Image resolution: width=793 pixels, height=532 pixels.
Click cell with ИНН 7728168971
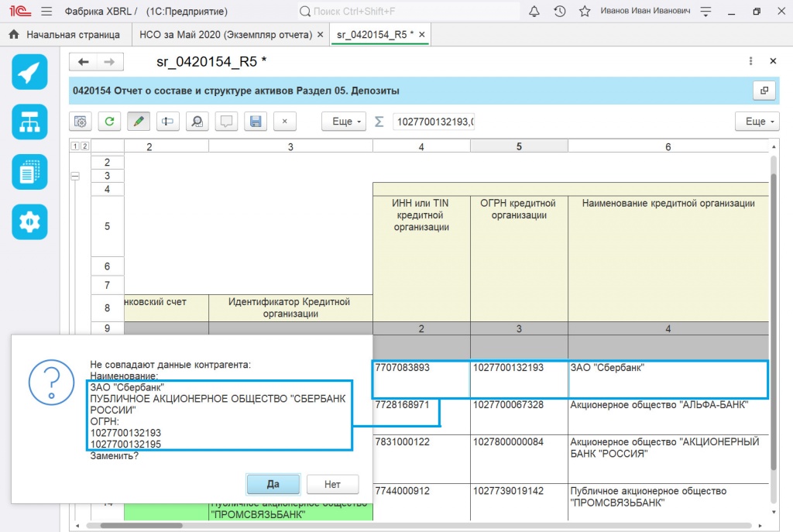421,417
